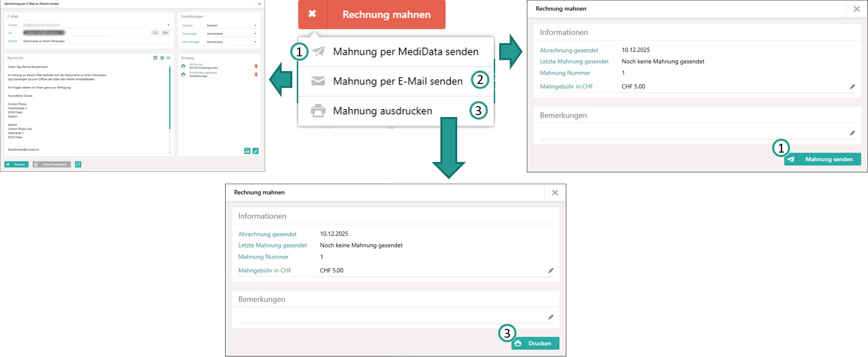Click the printer icon beside the Rechnung attachment
This screenshot has height=357, width=868.
[183, 66]
